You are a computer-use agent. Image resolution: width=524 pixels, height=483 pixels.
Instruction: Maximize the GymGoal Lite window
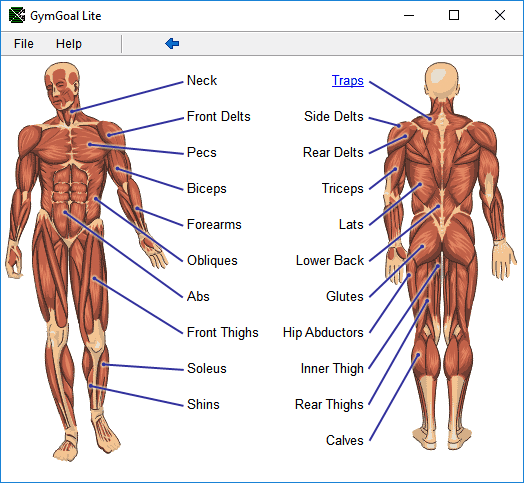(454, 15)
